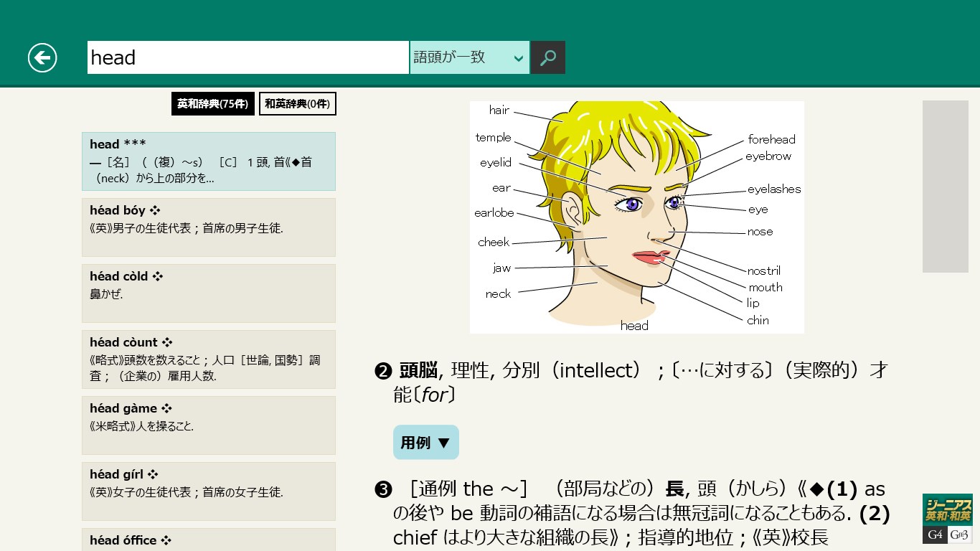Switch to the 和英辞典(0件) tab
This screenshot has height=551, width=980.
click(x=297, y=104)
